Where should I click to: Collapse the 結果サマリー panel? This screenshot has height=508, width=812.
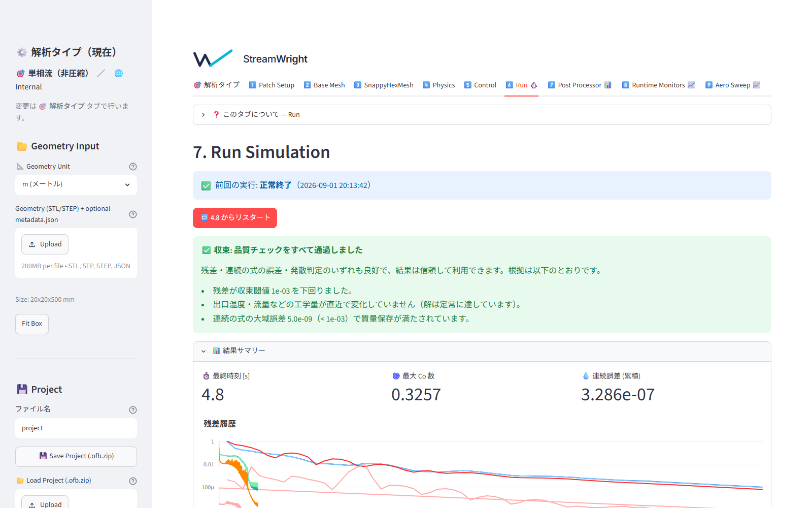482,351
